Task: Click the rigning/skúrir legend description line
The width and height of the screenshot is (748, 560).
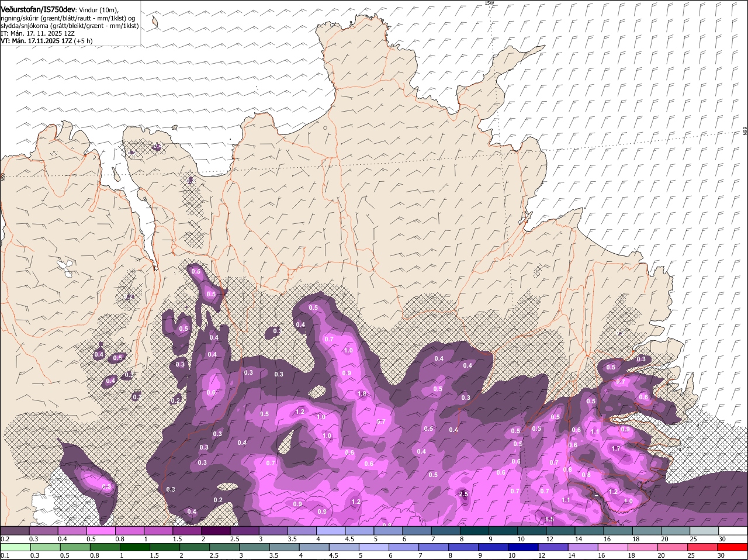Action: pos(68,18)
